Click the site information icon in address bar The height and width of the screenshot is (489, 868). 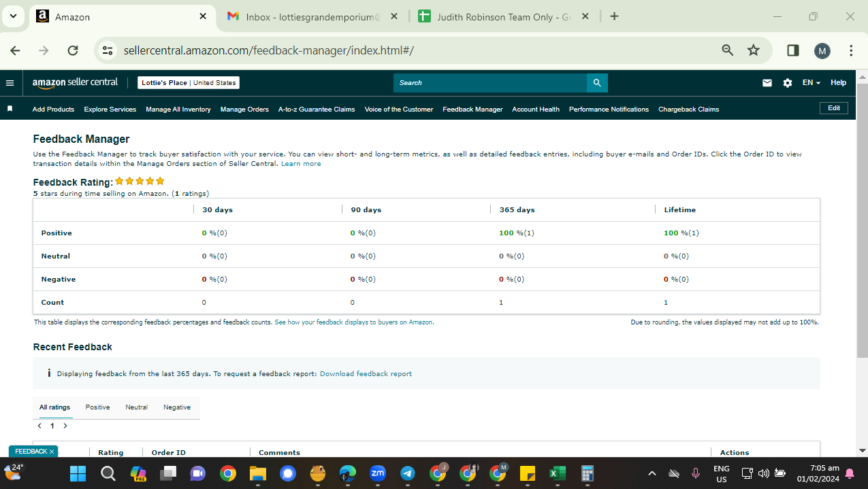(x=108, y=50)
